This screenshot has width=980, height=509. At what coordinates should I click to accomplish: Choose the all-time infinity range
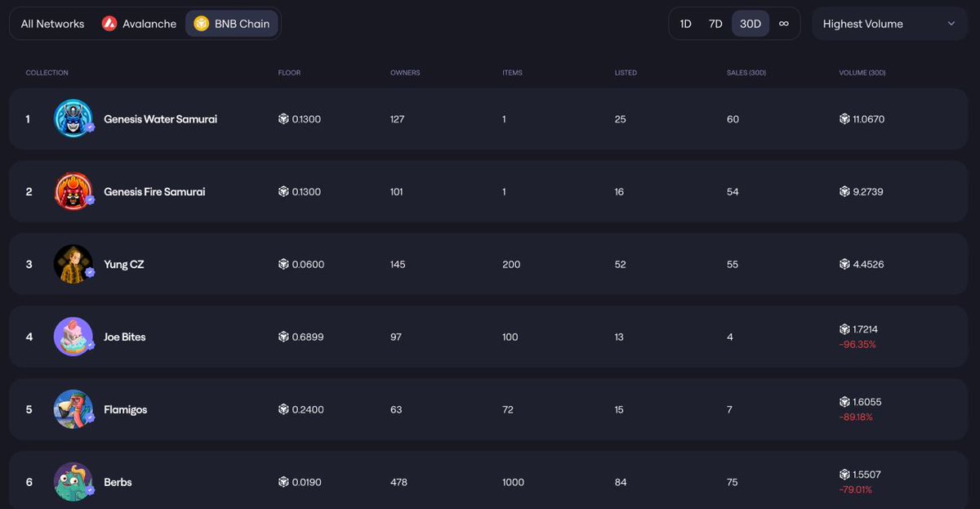tap(784, 24)
